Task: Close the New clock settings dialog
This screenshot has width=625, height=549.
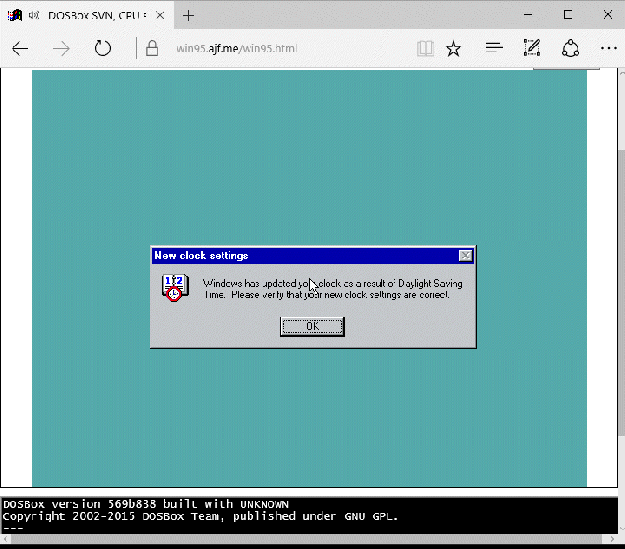Action: (x=465, y=256)
